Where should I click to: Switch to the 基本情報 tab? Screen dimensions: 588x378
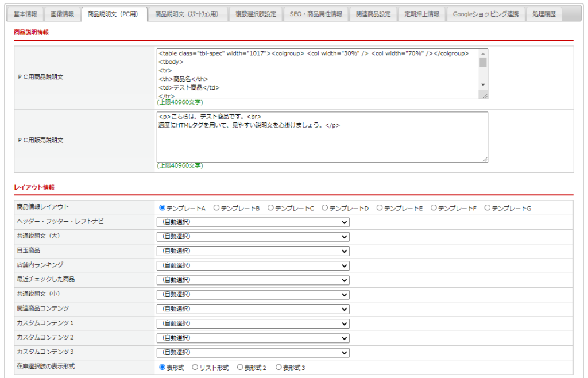coord(25,14)
